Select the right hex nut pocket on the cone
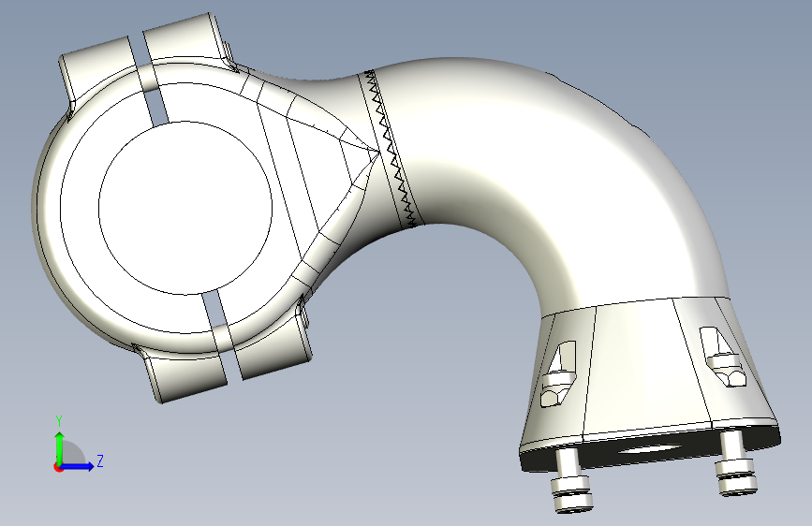This screenshot has width=812, height=526. tap(723, 357)
